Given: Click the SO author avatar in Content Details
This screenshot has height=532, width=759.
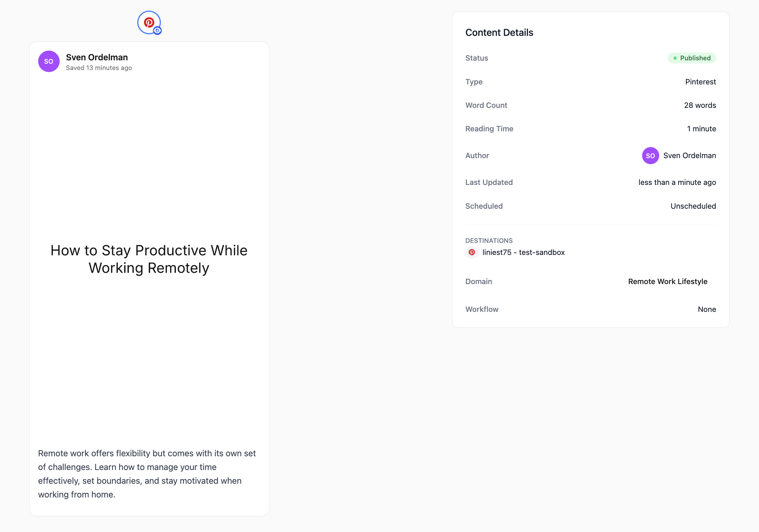Looking at the screenshot, I should 650,155.
